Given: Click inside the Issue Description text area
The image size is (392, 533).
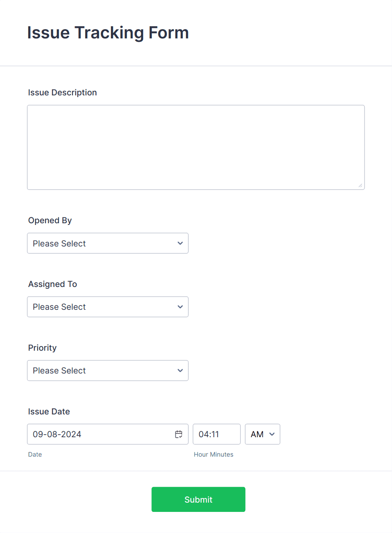Looking at the screenshot, I should pos(196,147).
